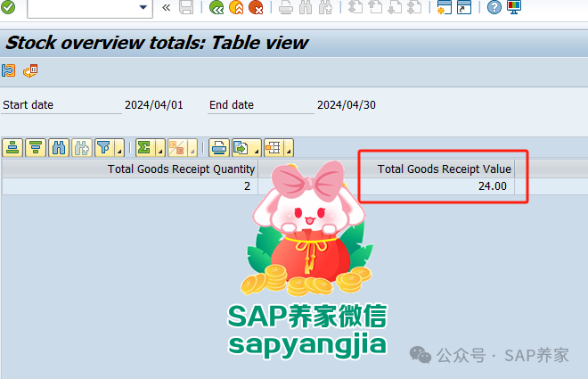Expand the Choose Layout dropdown arrow
Viewport: 588px width, 379px height.
click(289, 148)
